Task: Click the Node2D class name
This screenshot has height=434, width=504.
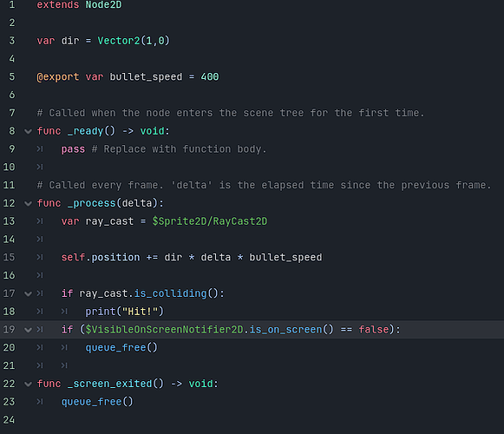Action: tap(103, 5)
